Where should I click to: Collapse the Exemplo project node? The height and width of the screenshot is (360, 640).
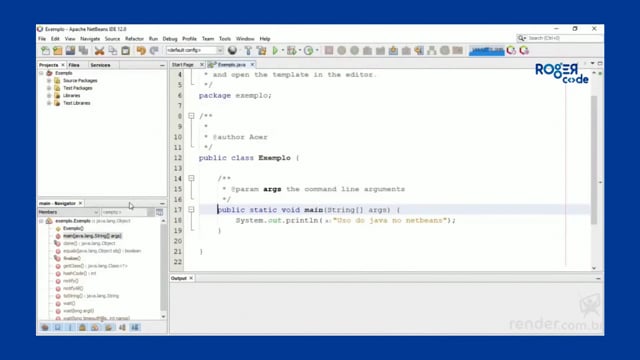41,73
